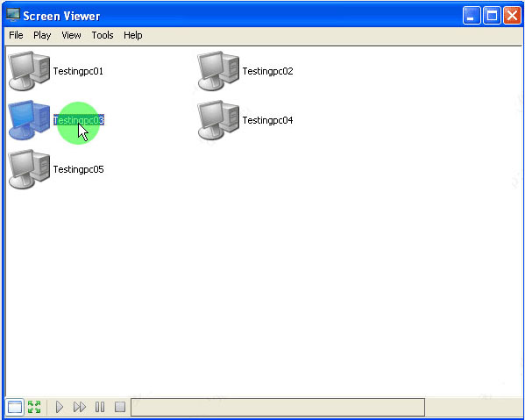This screenshot has height=420, width=525.
Task: Open the Help menu
Action: pyautogui.click(x=133, y=35)
